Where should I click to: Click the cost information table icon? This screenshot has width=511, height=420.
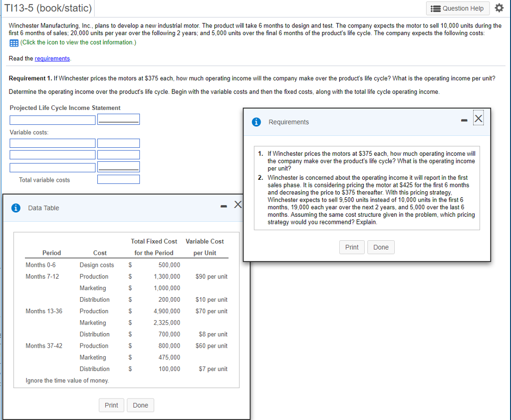(14, 42)
